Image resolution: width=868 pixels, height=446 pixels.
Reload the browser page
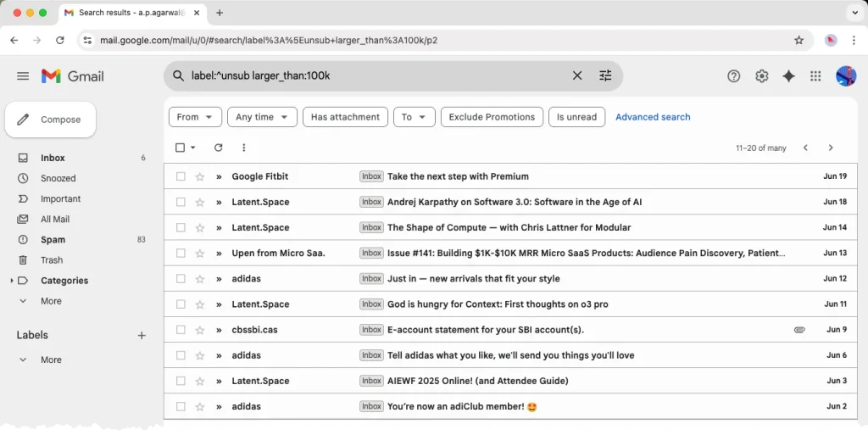pos(60,40)
